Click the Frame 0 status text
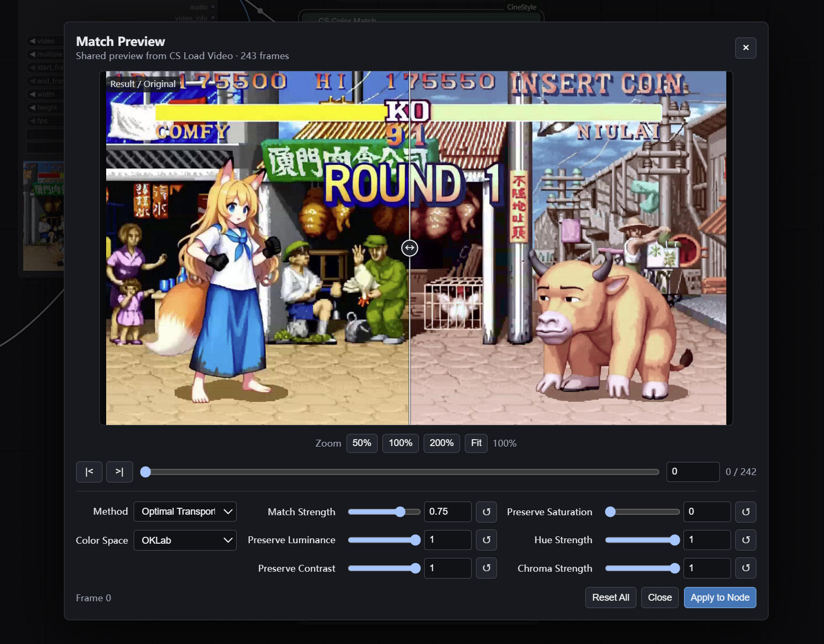Screen dimensions: 824x644 (x=93, y=598)
